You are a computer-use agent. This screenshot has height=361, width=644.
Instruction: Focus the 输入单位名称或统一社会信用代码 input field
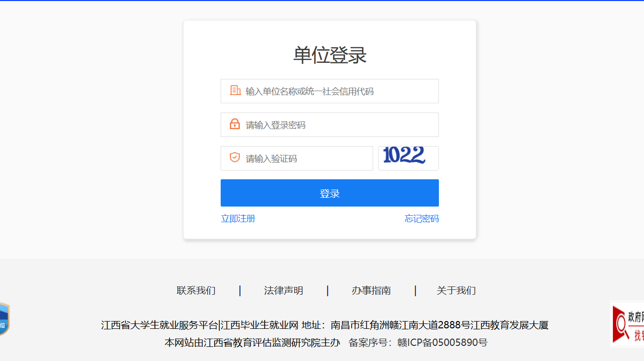tap(330, 91)
